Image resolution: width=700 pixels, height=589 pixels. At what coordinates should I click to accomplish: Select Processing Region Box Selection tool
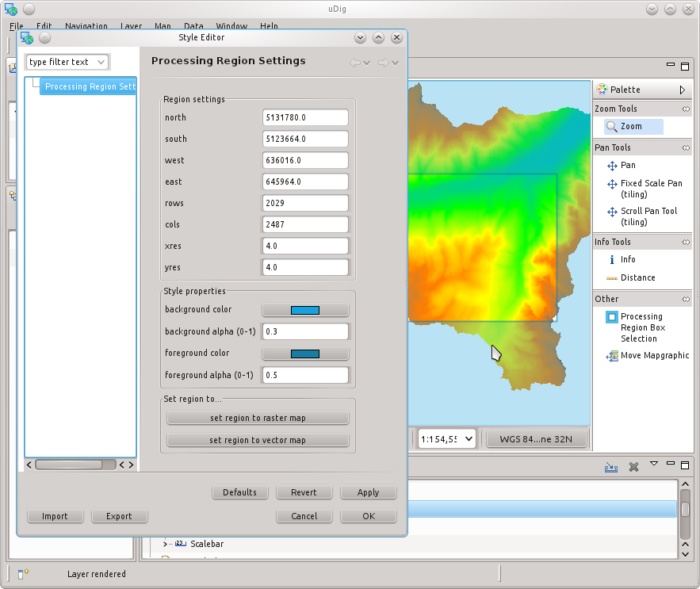(636, 327)
